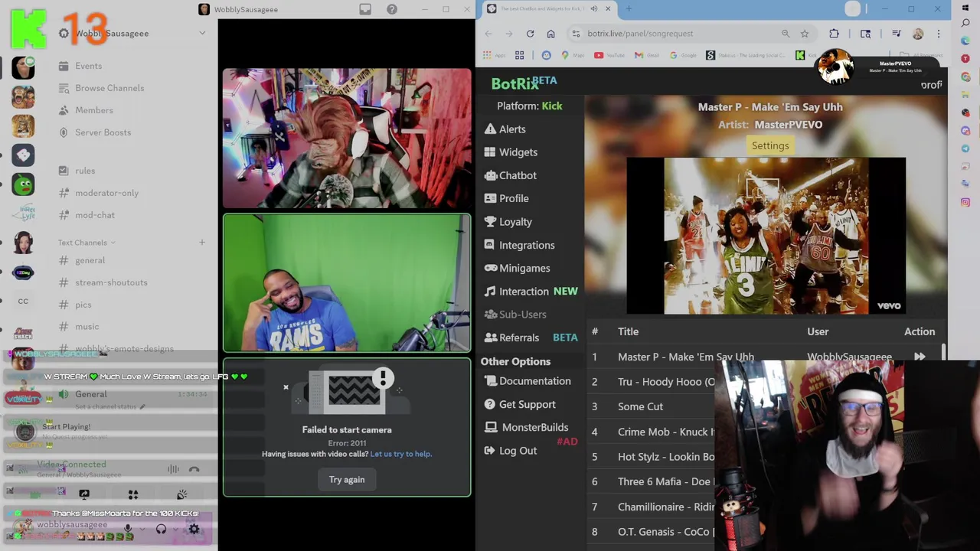Open Browse Channels in Discord
This screenshot has width=980, height=551.
point(102,88)
